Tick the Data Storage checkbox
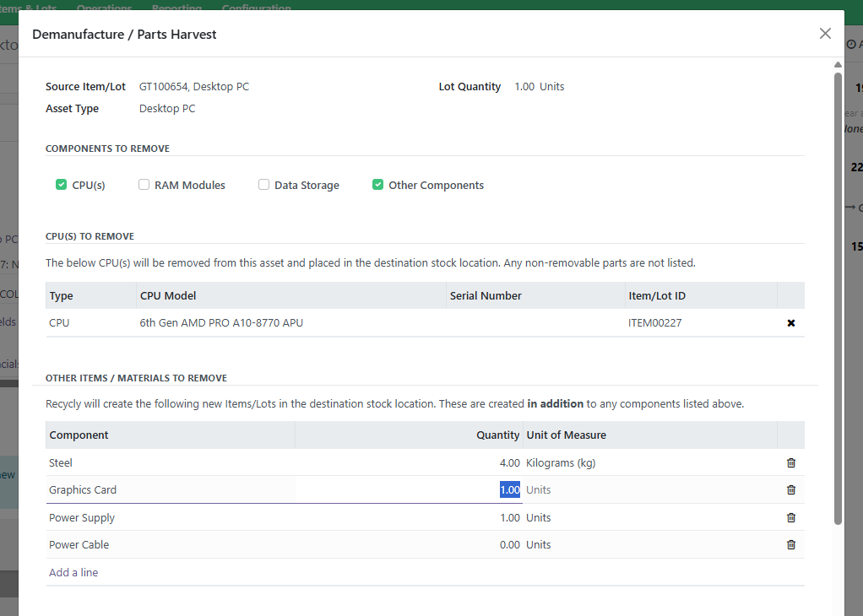This screenshot has height=616, width=863. click(x=264, y=185)
